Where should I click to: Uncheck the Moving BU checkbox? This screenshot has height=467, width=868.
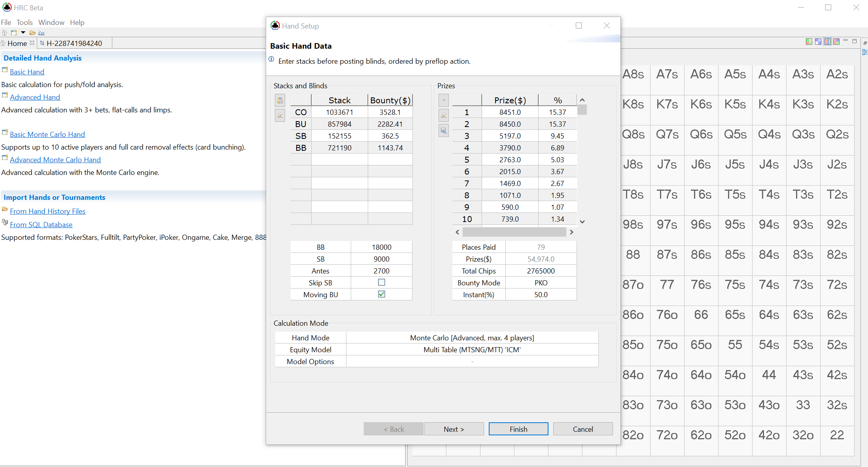pos(381,294)
